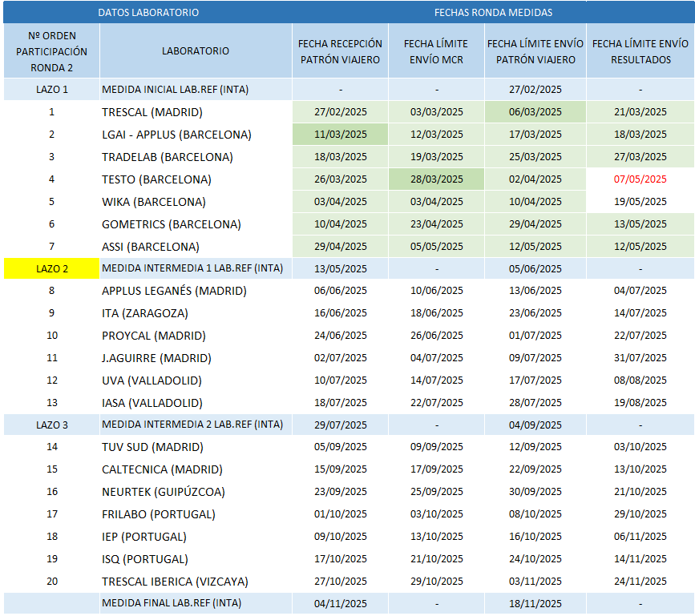The width and height of the screenshot is (695, 616).
Task: Select the 04/11/2025 reception date in MEDIDA FINAL row
Action: [341, 604]
